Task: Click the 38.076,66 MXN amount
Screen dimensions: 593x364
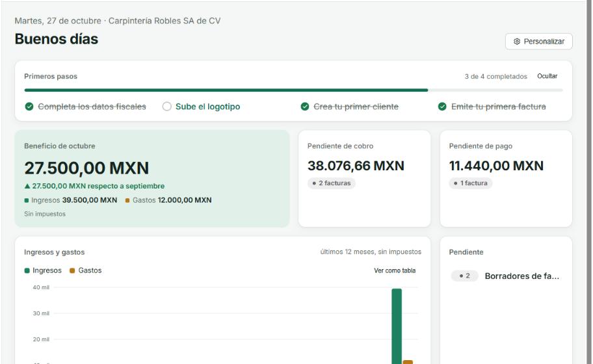Action: point(356,166)
